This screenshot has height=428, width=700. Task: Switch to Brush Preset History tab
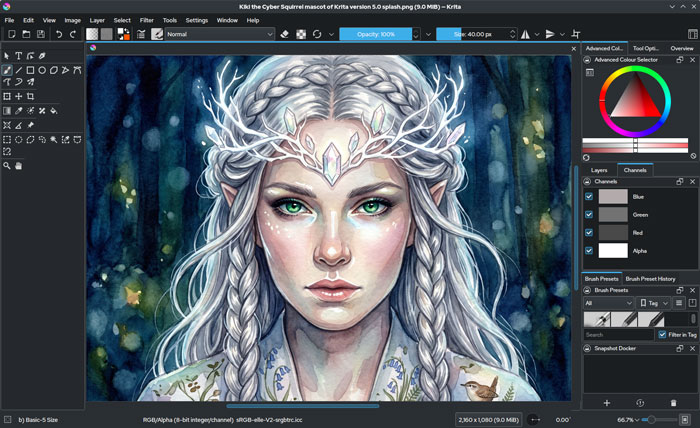point(650,279)
